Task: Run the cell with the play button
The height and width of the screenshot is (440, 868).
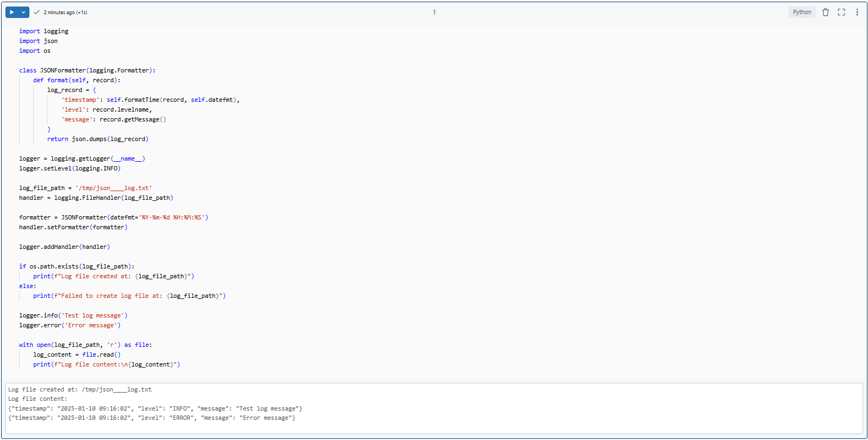Action: [11, 12]
